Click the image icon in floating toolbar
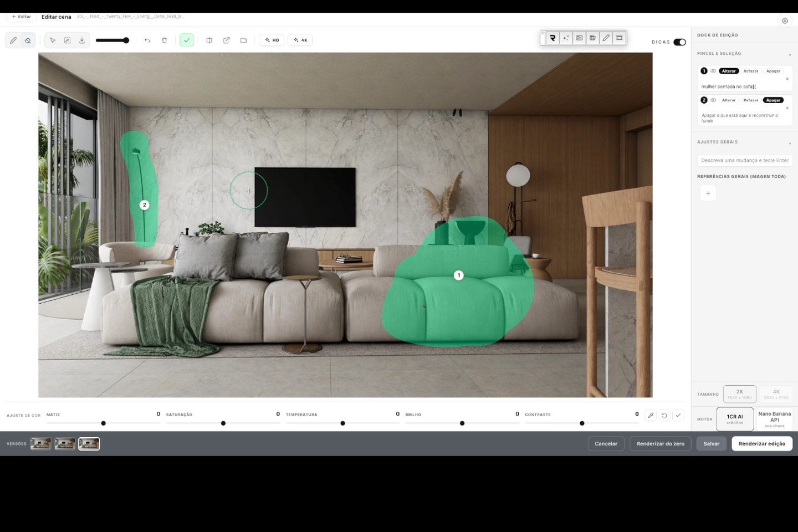 [579, 38]
